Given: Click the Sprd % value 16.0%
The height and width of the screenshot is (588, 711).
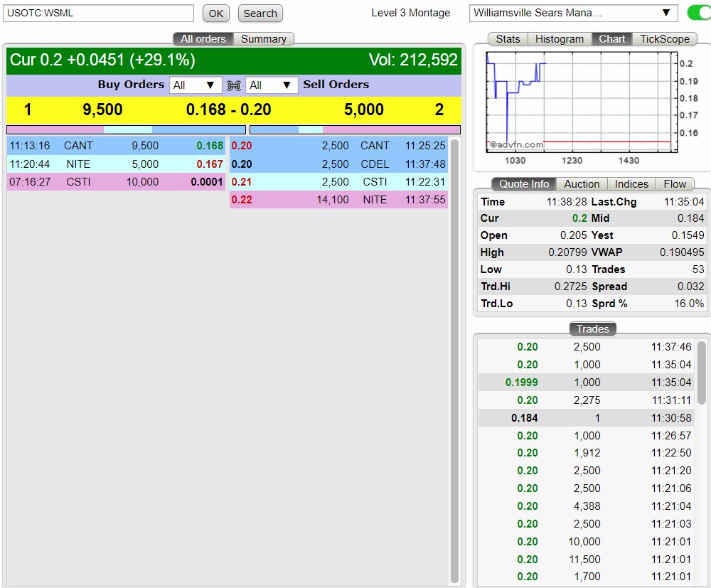Looking at the screenshot, I should point(689,304).
